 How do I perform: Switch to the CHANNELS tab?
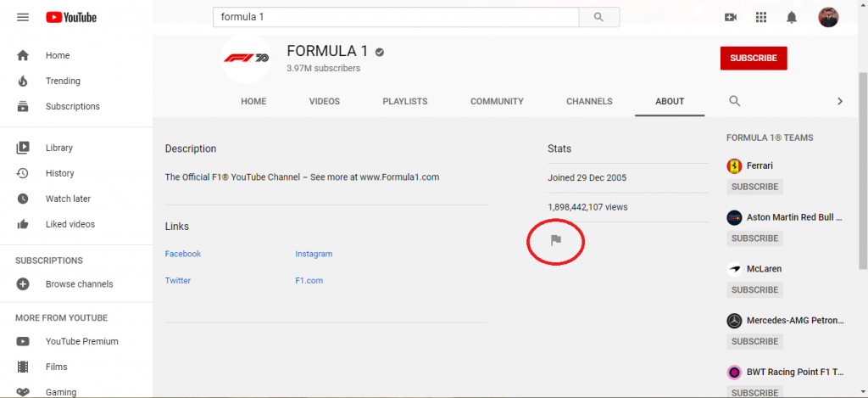click(590, 102)
